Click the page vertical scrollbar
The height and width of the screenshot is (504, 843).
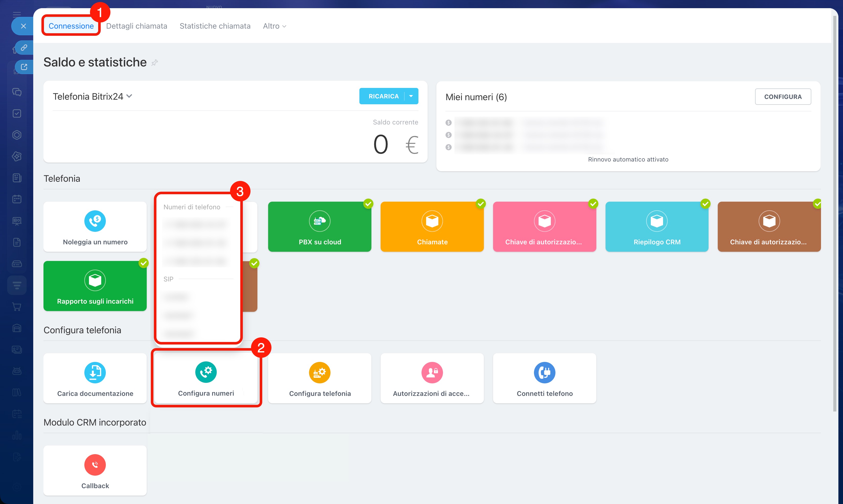[835, 214]
